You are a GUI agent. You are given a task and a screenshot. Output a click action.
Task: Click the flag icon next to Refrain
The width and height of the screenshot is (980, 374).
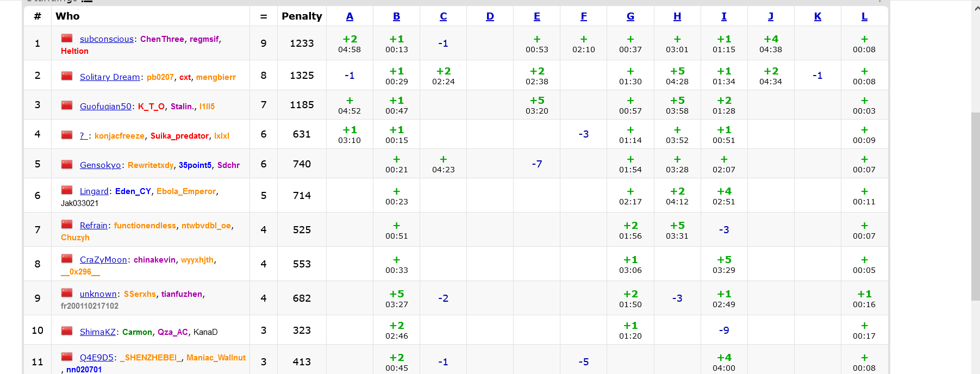click(x=67, y=225)
